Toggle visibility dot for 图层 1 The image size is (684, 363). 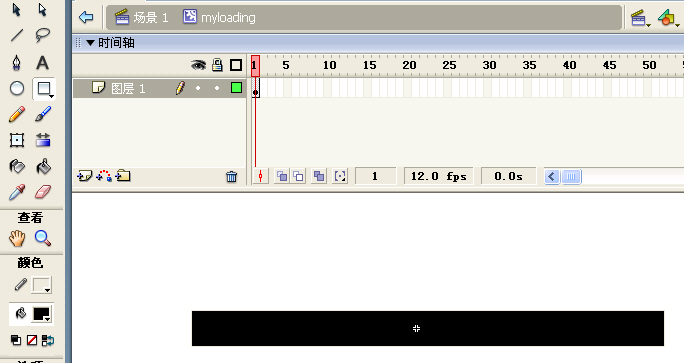[198, 88]
